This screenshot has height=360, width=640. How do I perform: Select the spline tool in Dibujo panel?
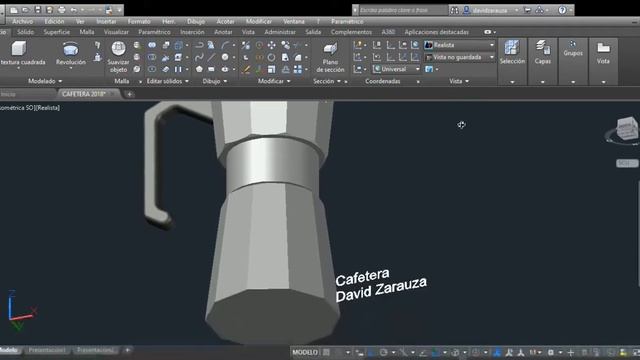[199, 57]
